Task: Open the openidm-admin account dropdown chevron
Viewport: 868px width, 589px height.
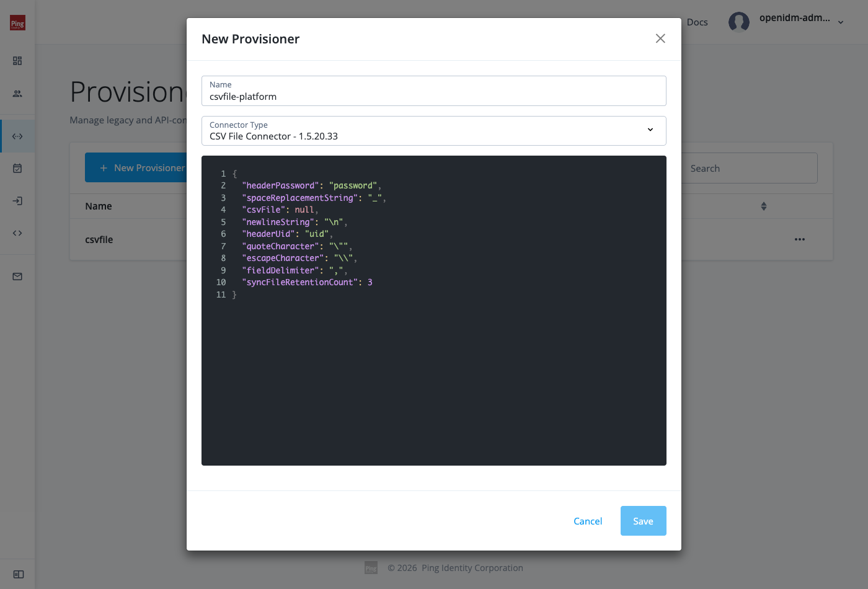Action: tap(841, 22)
